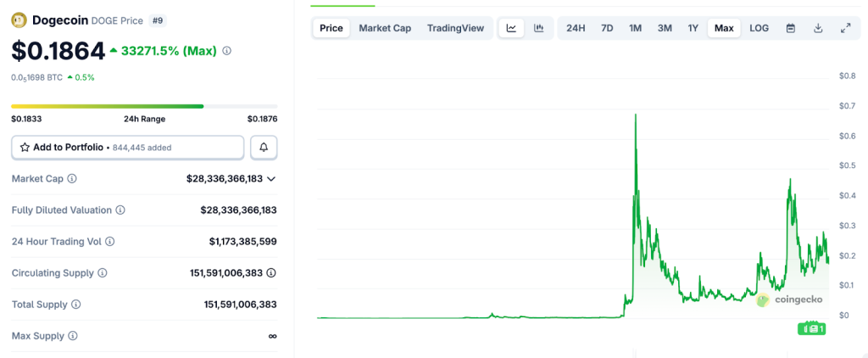Click info icon next to Circulating Supply value
This screenshot has width=868, height=358.
tap(271, 273)
